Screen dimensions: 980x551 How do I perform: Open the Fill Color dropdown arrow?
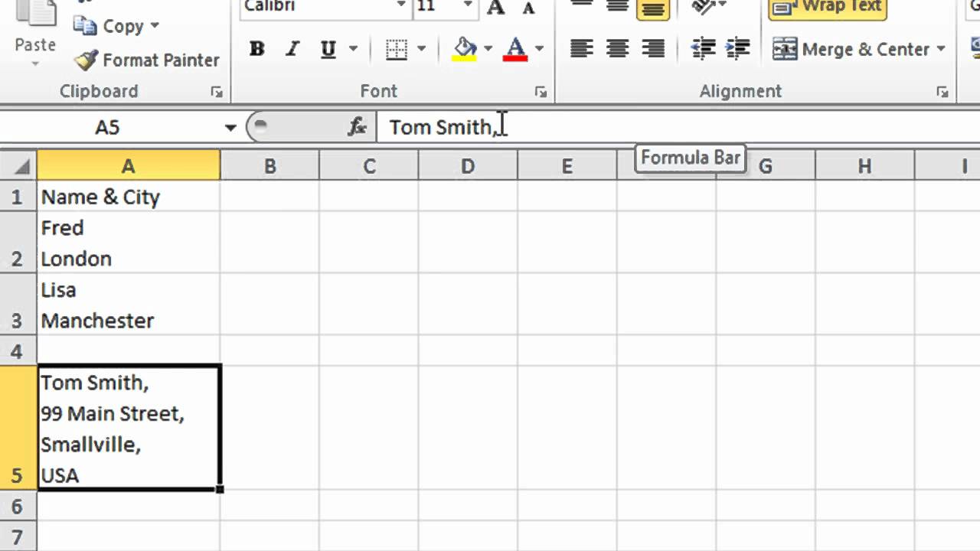488,50
